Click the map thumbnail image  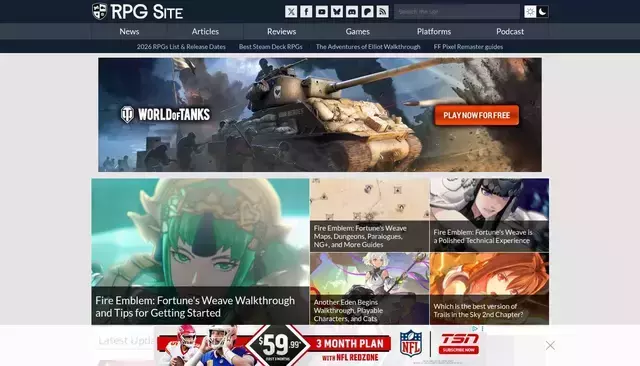coord(369,200)
